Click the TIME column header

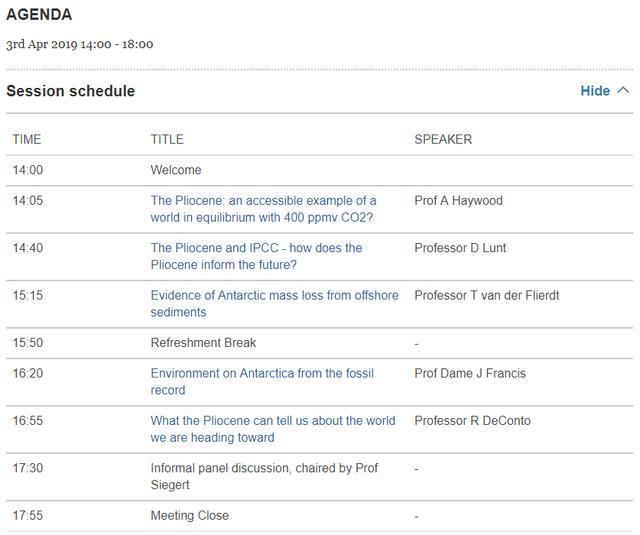tap(27, 139)
